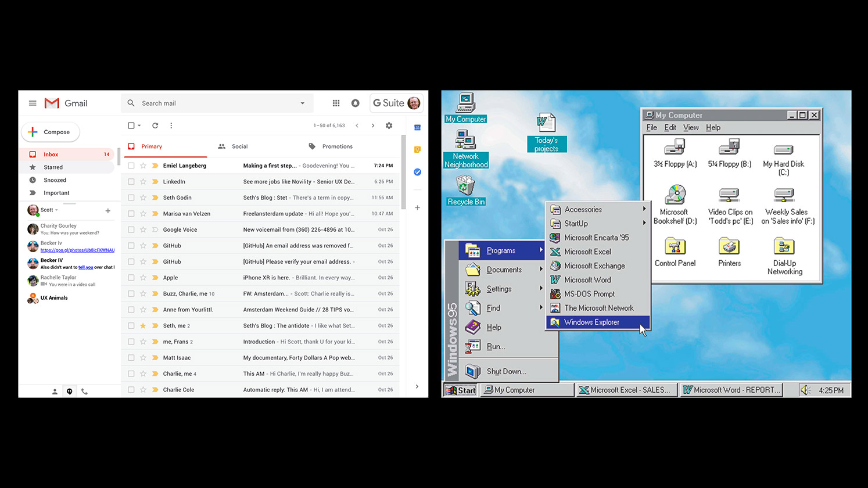Viewport: 868px width, 488px height.
Task: Tick the checkbox for Emiel Langeberg email
Action: [131, 166]
